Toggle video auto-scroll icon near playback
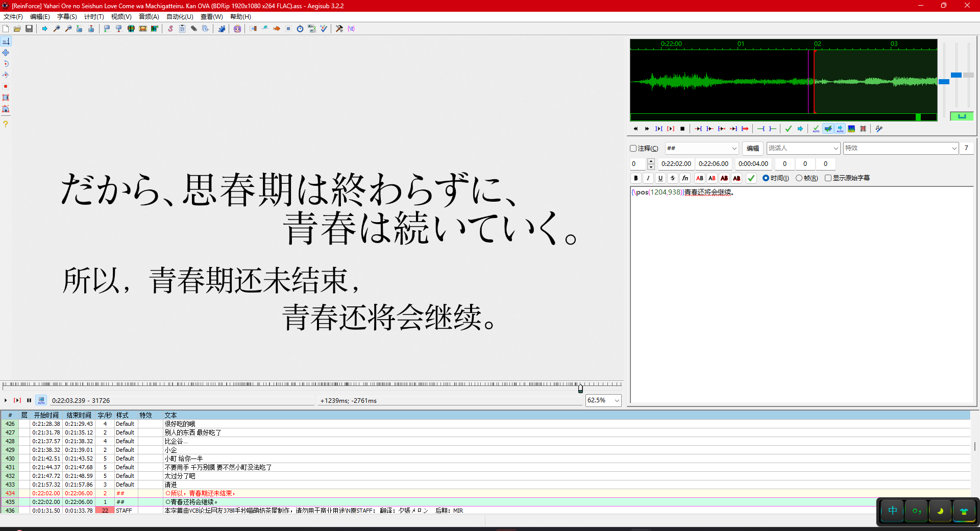 [x=41, y=401]
